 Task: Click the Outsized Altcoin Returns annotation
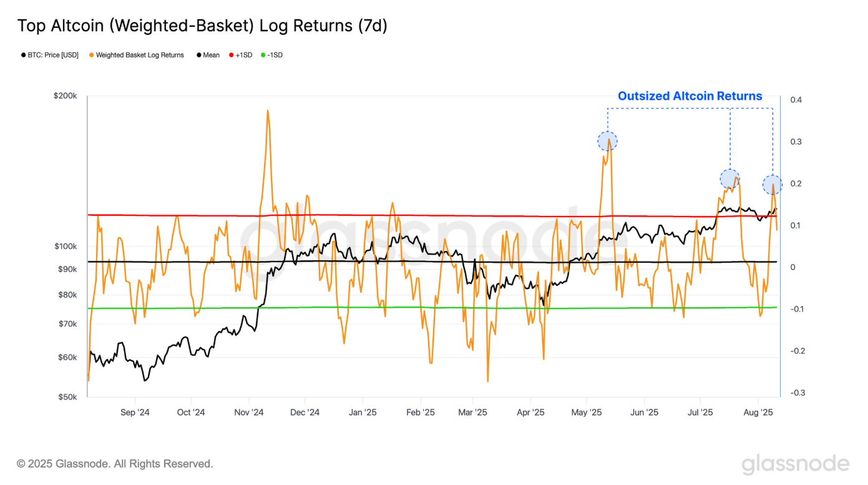pyautogui.click(x=690, y=96)
